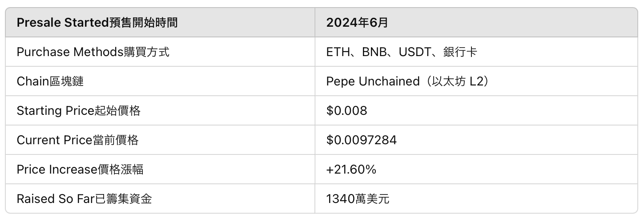Viewport: 644px width, 219px height.
Task: Select the 'Current Price當前價格' label
Action: 77,140
